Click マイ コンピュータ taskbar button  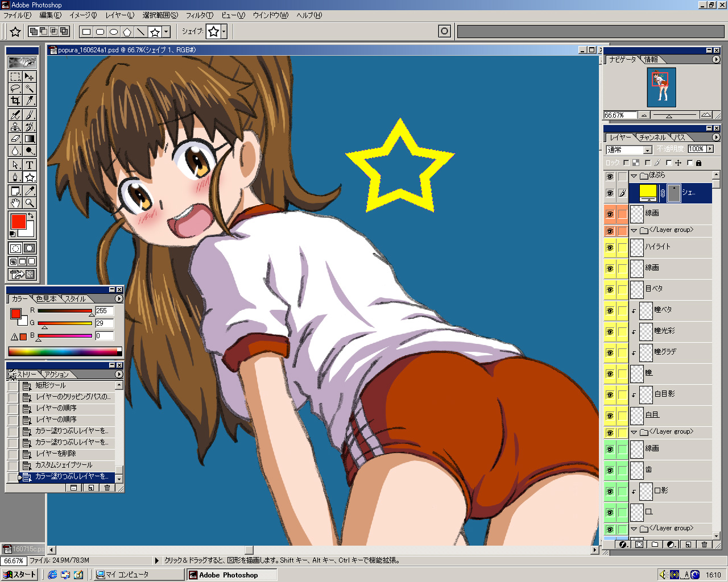pos(139,575)
